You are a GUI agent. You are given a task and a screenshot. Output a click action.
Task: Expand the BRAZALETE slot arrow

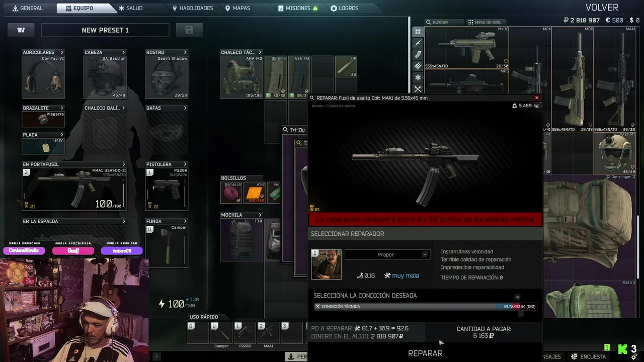(62, 108)
